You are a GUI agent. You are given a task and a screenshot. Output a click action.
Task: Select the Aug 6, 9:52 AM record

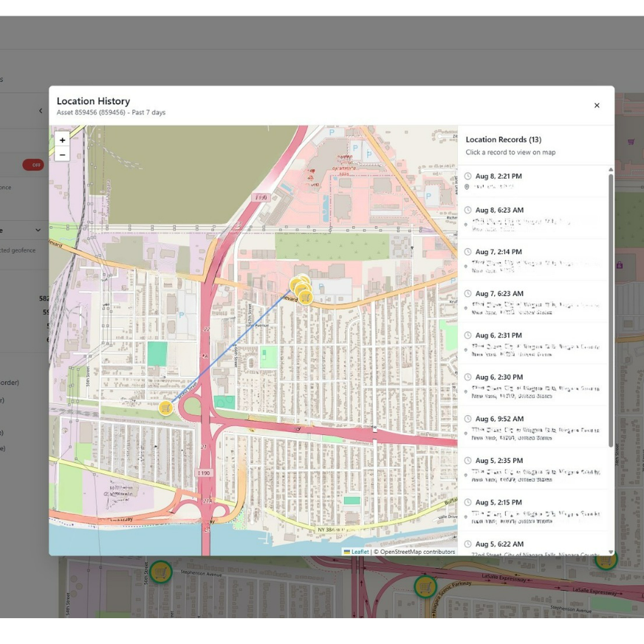(x=532, y=427)
